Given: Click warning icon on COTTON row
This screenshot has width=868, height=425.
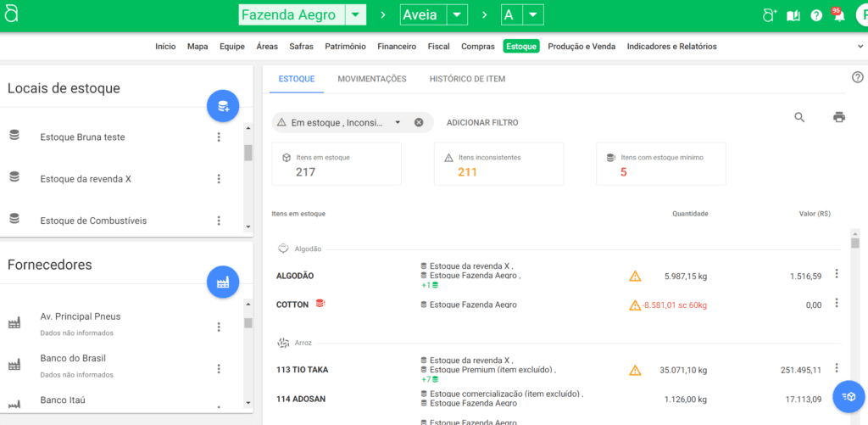Looking at the screenshot, I should click(x=635, y=305).
